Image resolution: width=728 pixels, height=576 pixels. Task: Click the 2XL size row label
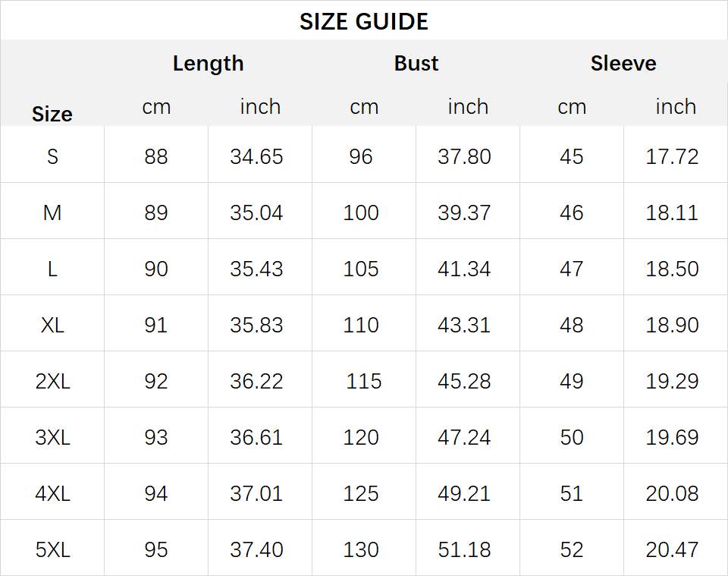[x=52, y=382]
